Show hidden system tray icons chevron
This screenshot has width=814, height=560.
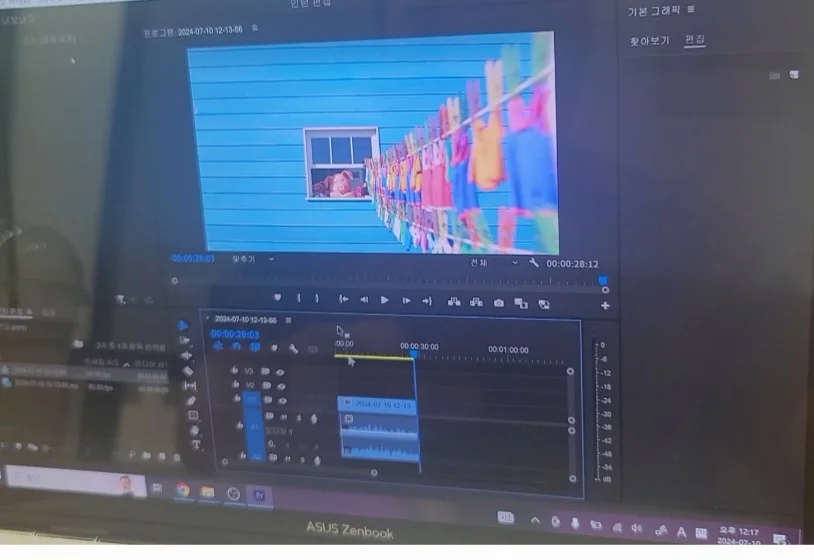tap(535, 521)
